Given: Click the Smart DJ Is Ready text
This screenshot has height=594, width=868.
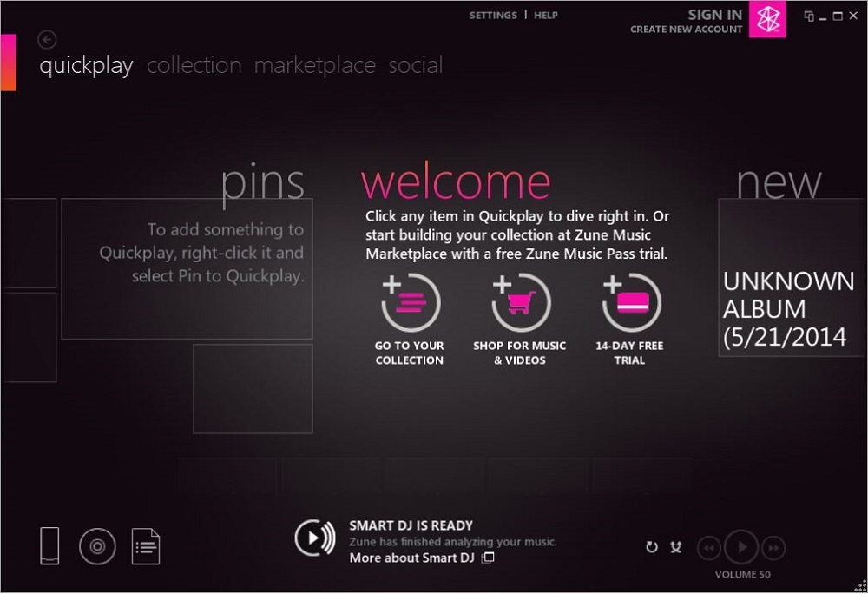Looking at the screenshot, I should tap(411, 525).
